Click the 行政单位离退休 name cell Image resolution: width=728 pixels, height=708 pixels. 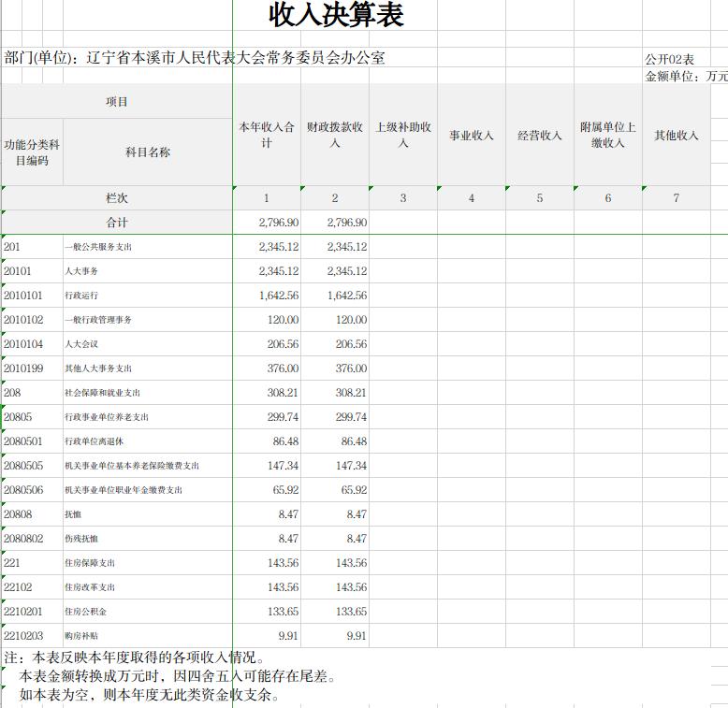pos(148,441)
